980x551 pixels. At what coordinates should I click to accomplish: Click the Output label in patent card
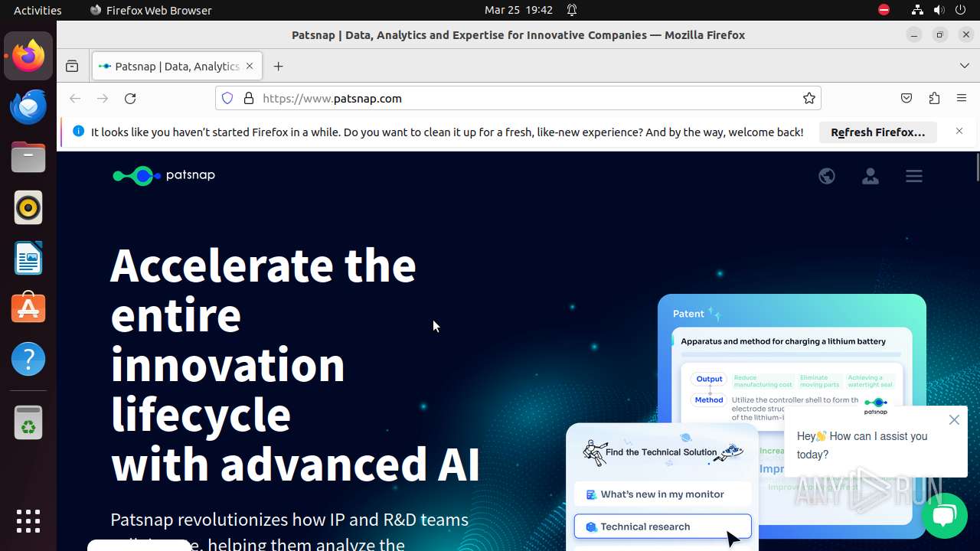(x=709, y=379)
